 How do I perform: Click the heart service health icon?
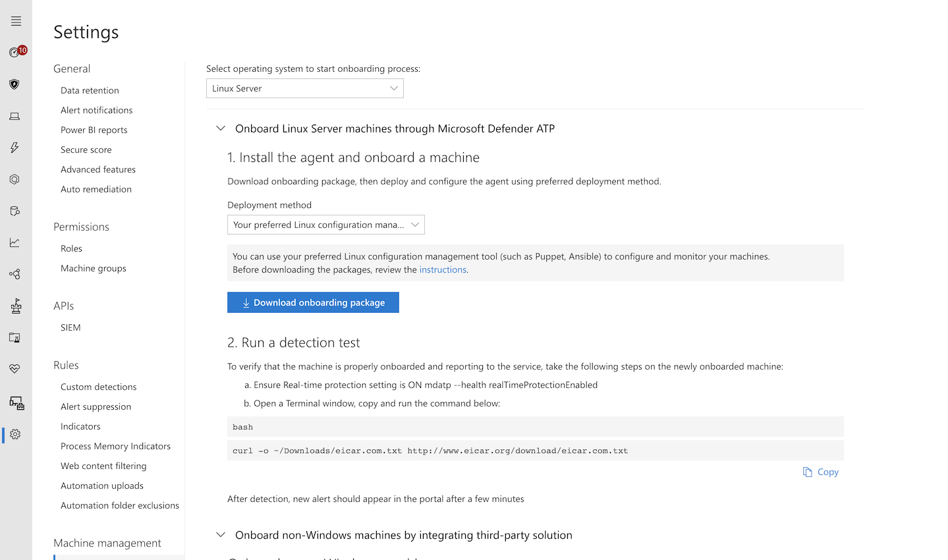tap(14, 369)
